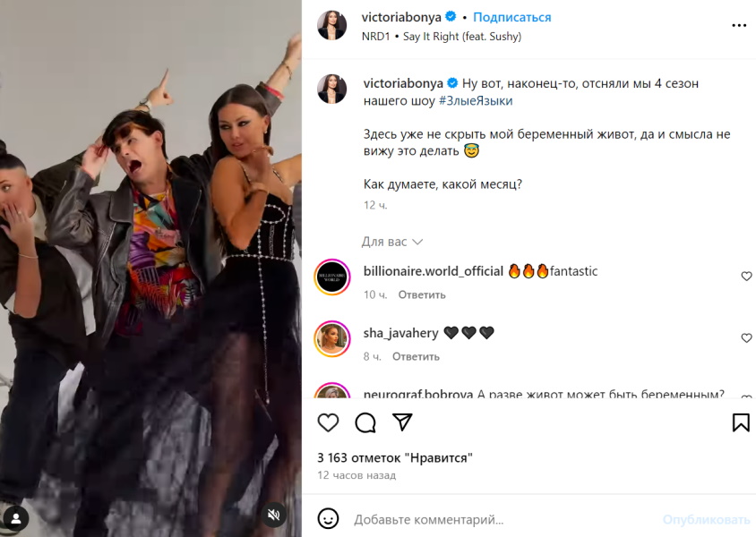Like billionaire.world_official comment

point(746,277)
